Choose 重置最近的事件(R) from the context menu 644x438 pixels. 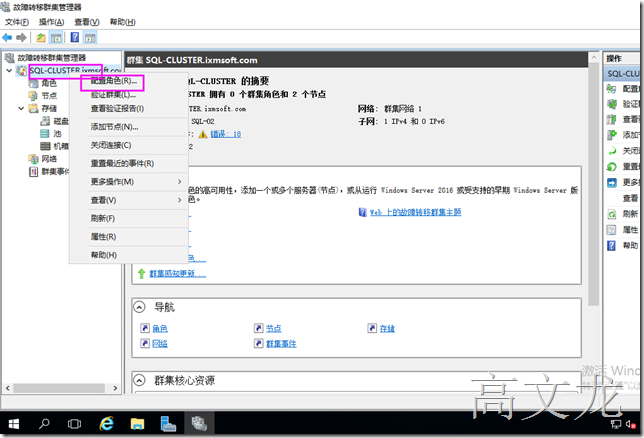[x=122, y=164]
